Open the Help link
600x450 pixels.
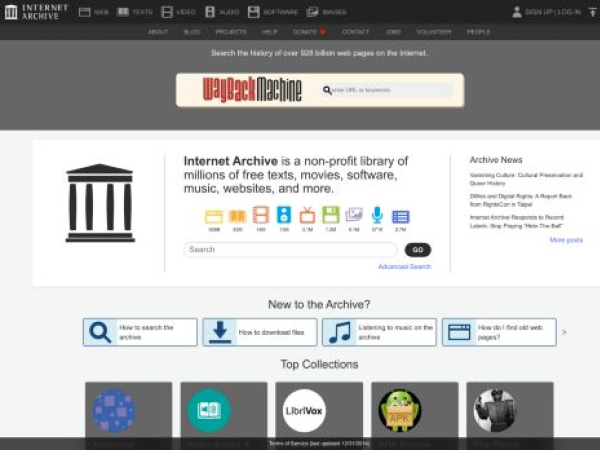point(270,32)
